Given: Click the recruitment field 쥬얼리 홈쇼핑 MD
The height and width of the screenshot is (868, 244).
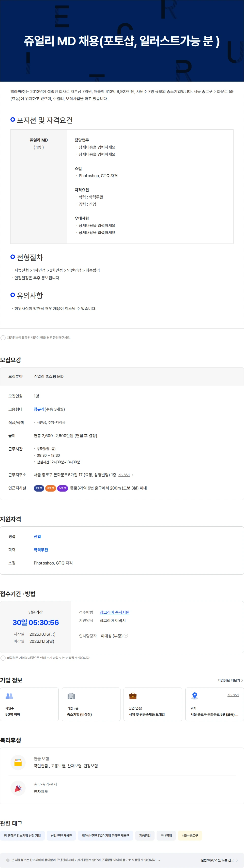Looking at the screenshot, I should [x=49, y=377].
